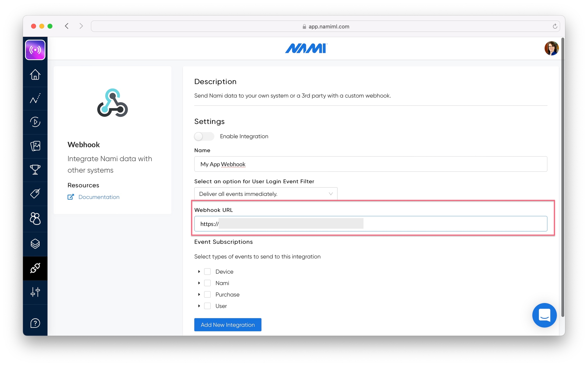Open the price tag icon in sidebar
The height and width of the screenshot is (366, 588).
[x=35, y=193]
